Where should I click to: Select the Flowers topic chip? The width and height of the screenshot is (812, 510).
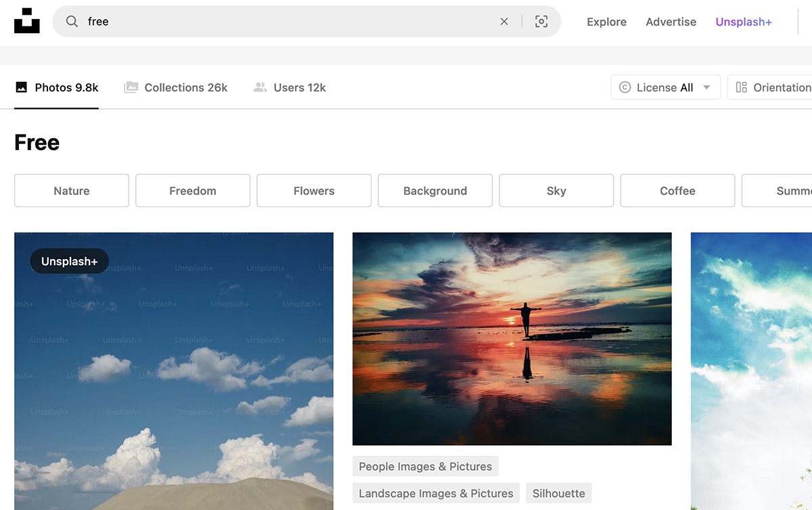(314, 191)
